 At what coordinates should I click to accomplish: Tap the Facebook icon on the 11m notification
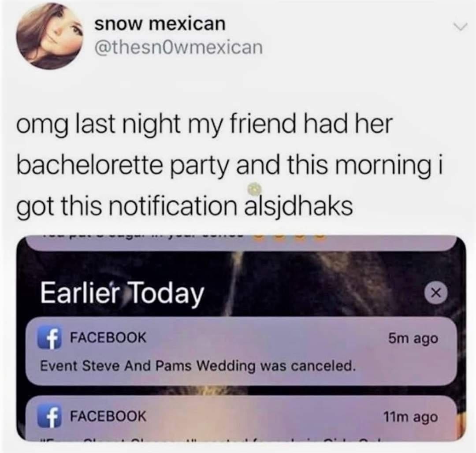click(x=50, y=416)
